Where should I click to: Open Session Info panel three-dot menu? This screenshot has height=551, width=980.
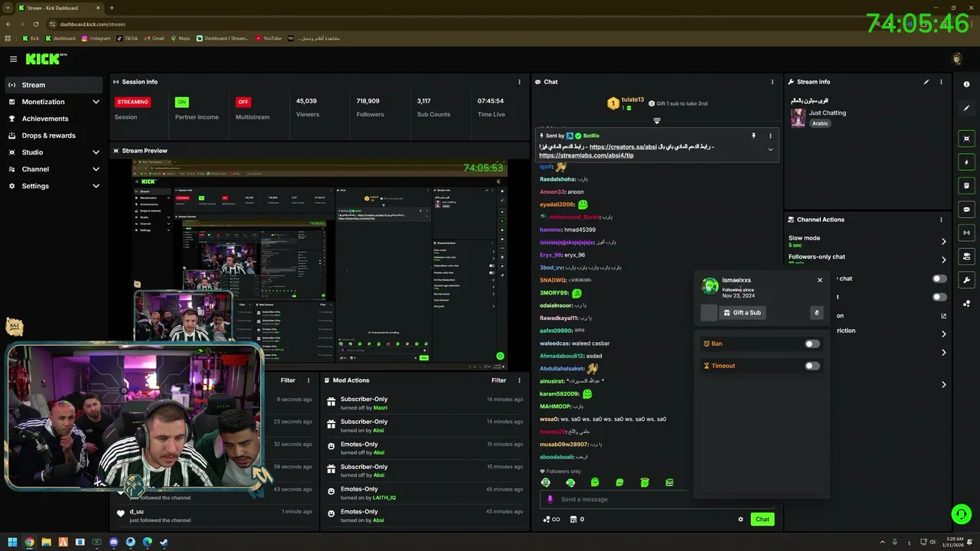(520, 82)
